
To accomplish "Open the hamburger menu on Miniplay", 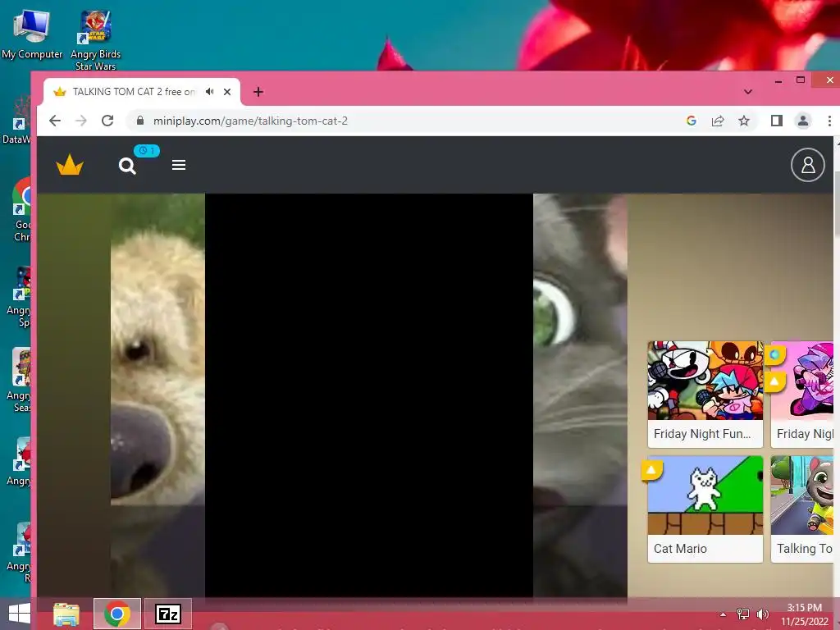I will click(x=179, y=165).
